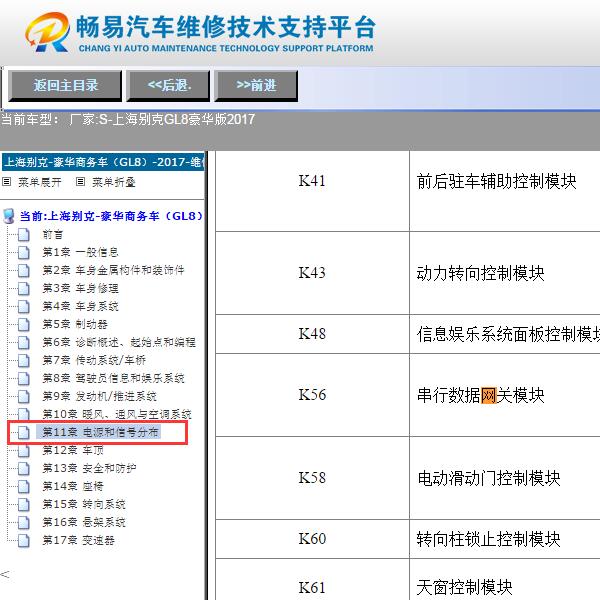600x600 pixels.
Task: Open 第16章 悬架系统
Action: pos(84,522)
